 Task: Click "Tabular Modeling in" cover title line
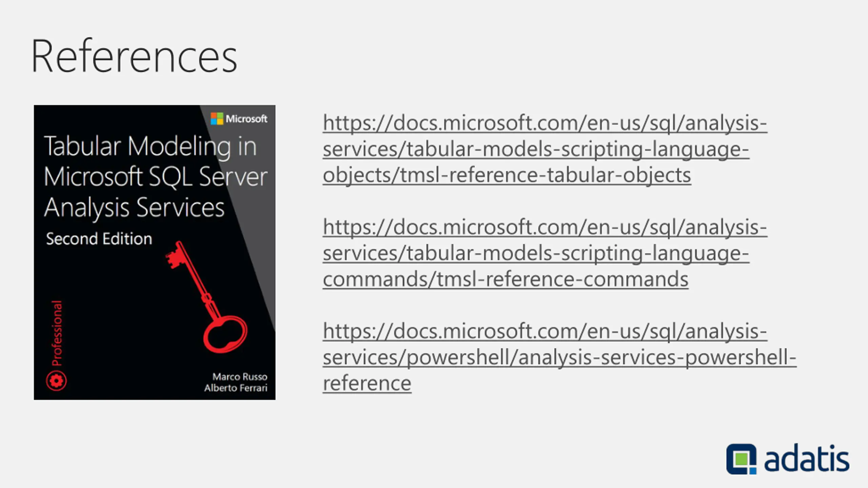pos(150,146)
